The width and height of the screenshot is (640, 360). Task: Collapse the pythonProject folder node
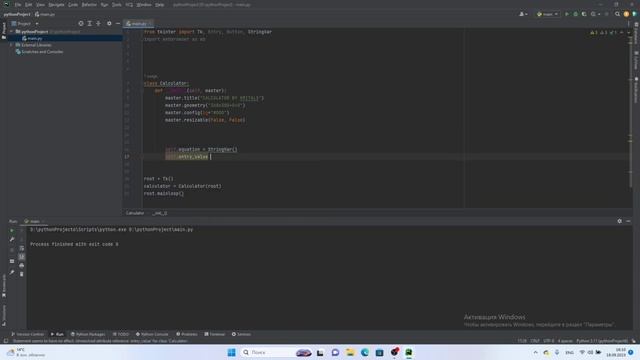(11, 31)
